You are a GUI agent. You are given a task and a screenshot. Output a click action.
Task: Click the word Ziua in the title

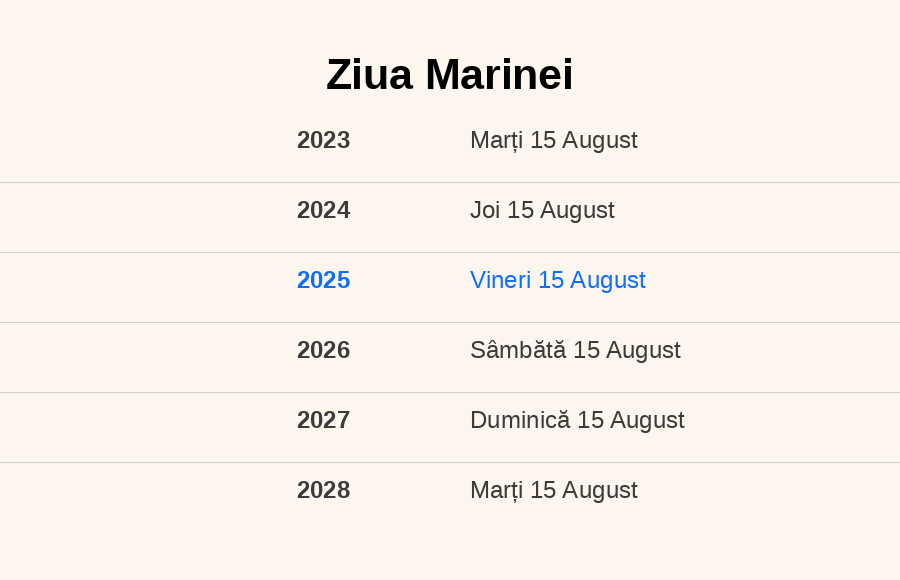[370, 75]
